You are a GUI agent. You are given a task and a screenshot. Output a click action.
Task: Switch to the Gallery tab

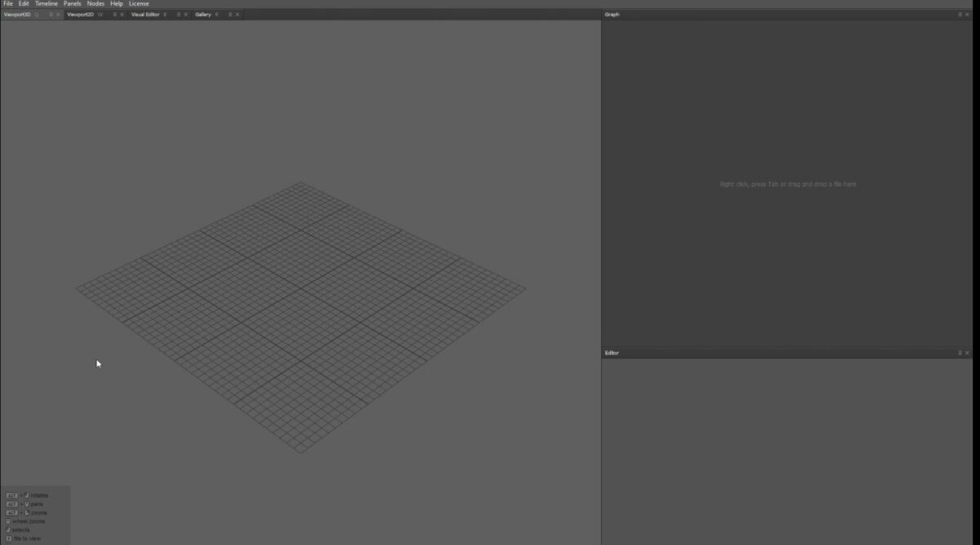click(204, 14)
